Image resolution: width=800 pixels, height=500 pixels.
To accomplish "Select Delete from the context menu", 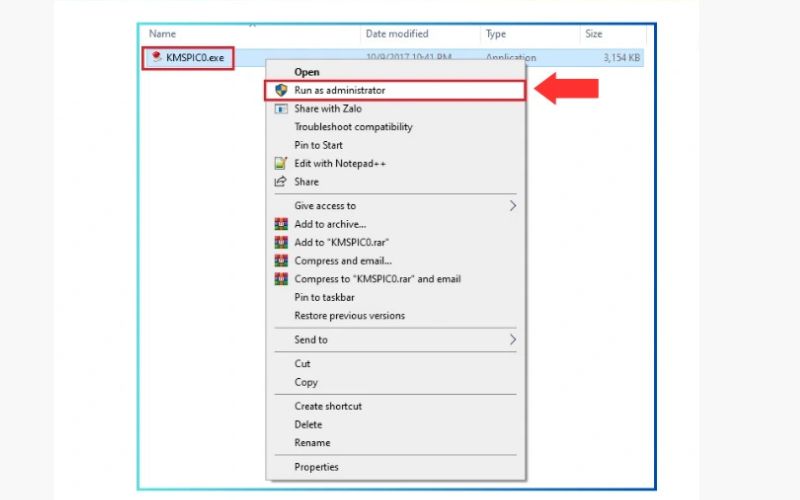I will (308, 424).
